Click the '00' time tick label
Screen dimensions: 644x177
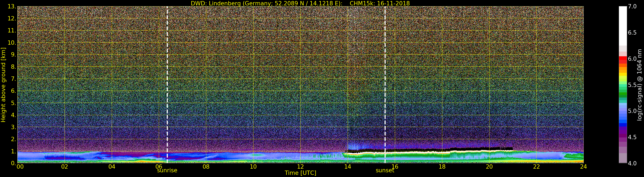(x=20, y=166)
